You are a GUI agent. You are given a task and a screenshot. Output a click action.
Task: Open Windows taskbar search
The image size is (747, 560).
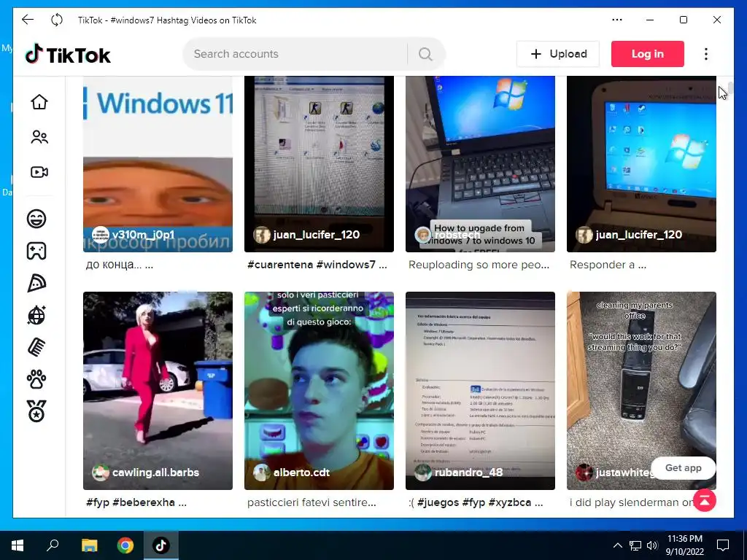(53, 545)
